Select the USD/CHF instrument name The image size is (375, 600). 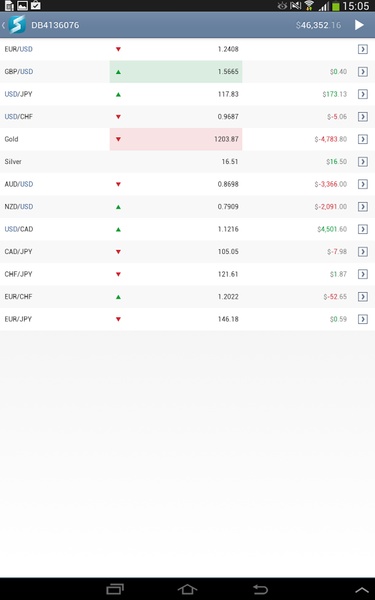tap(19, 116)
